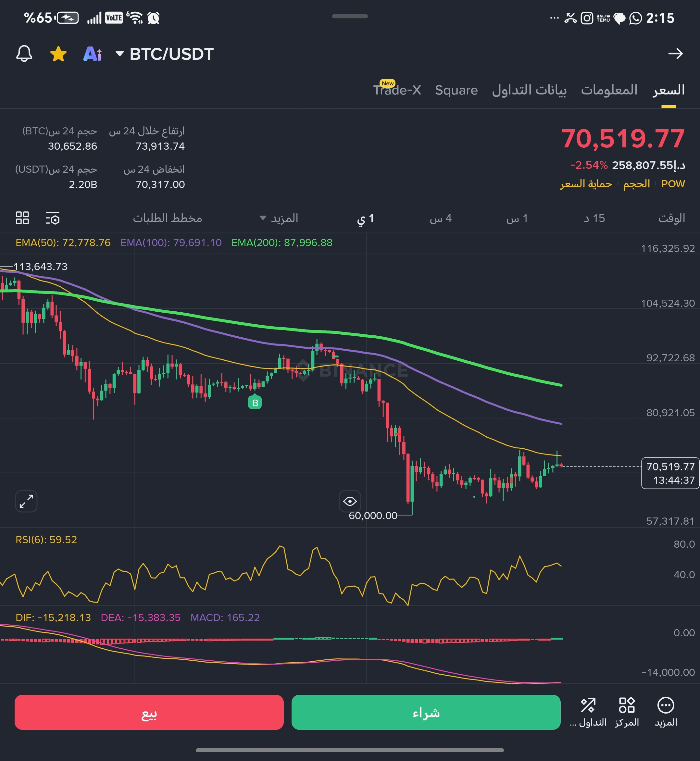Open the المركز hub icon

click(627, 712)
